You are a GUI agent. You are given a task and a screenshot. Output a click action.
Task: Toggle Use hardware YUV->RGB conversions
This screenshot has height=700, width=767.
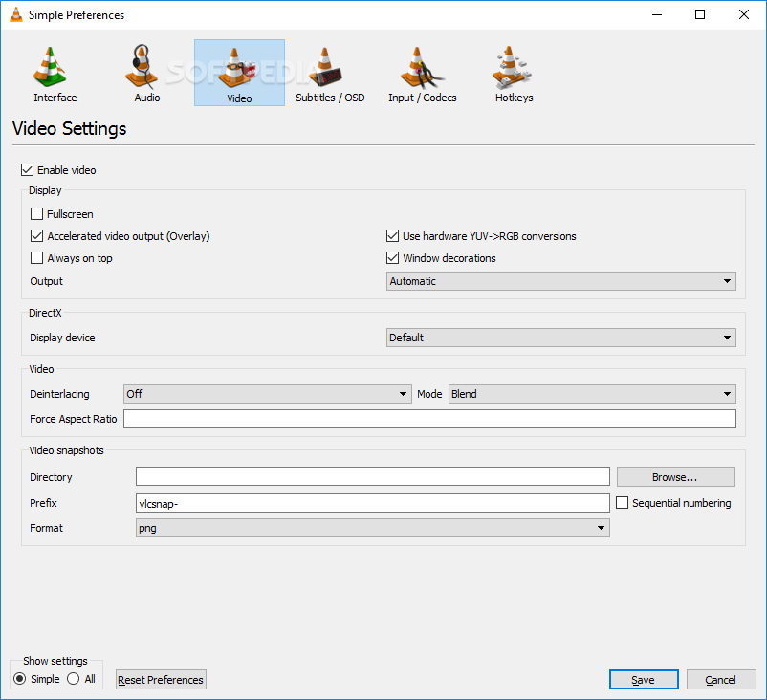pyautogui.click(x=392, y=236)
